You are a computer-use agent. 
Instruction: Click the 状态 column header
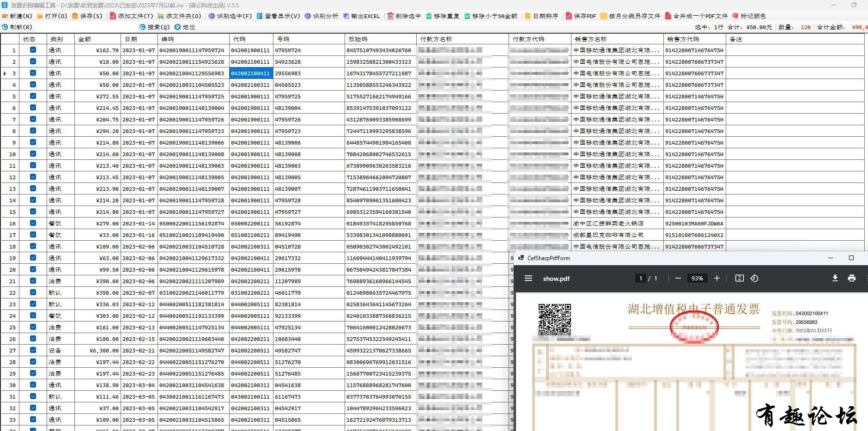point(33,39)
